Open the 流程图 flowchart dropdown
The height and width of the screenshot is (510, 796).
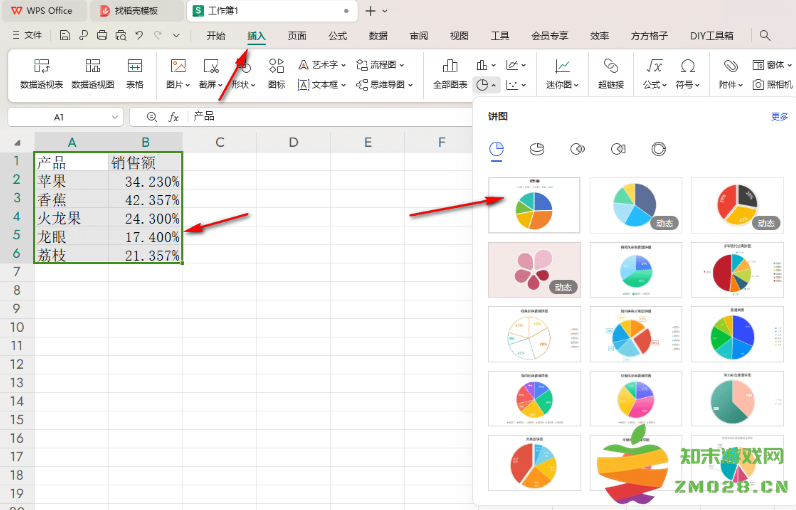tap(383, 65)
